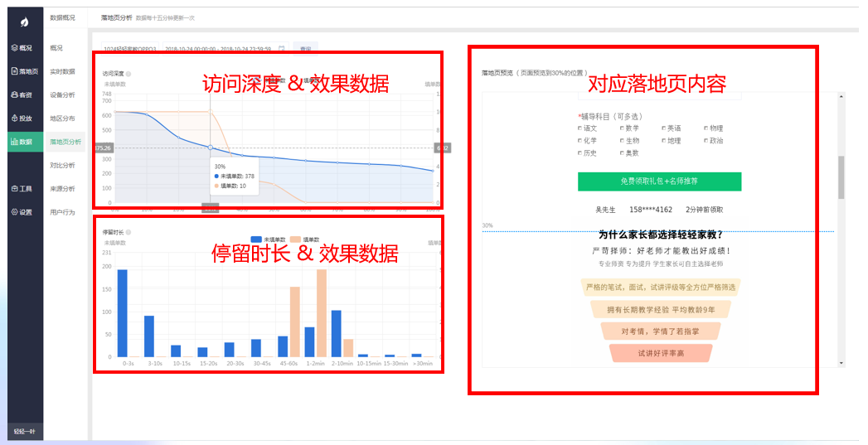Click the calendar icon in the date range field

click(281, 49)
